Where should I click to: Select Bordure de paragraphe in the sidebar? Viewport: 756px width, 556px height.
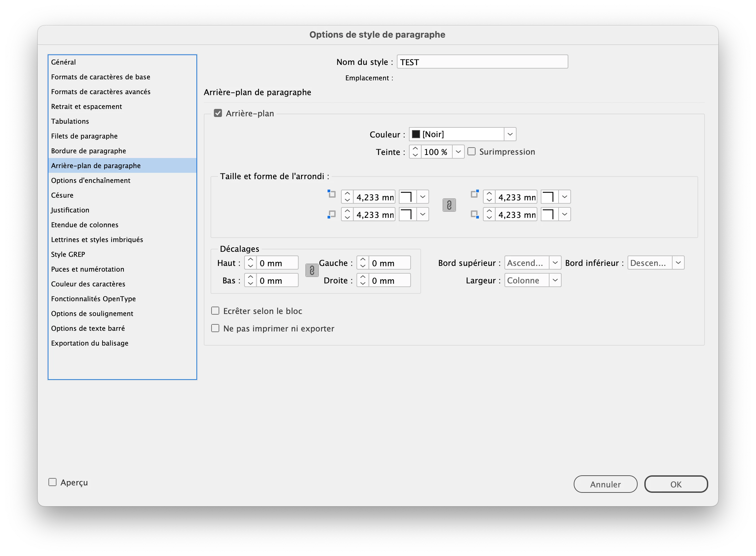88,151
